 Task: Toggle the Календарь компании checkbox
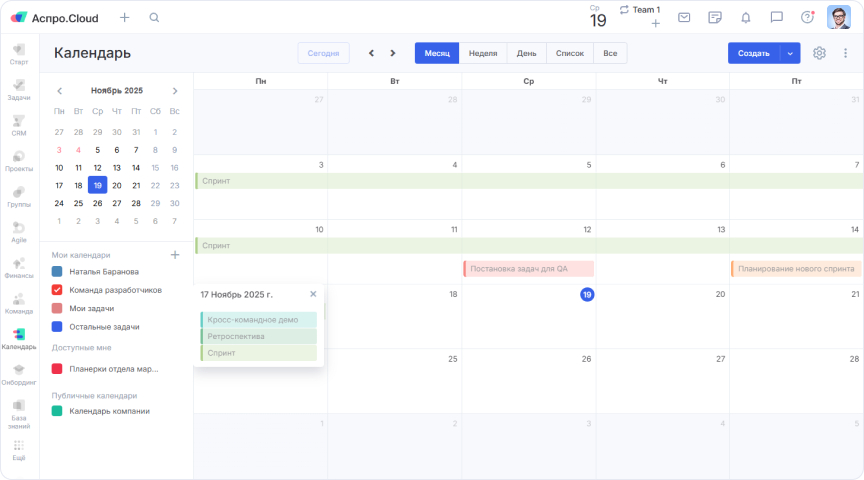pos(57,411)
